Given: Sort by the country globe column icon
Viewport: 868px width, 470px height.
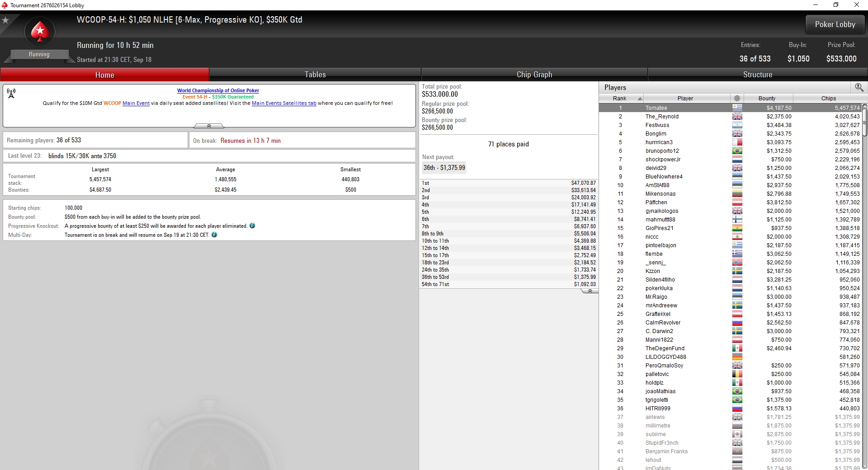Looking at the screenshot, I should tap(737, 98).
